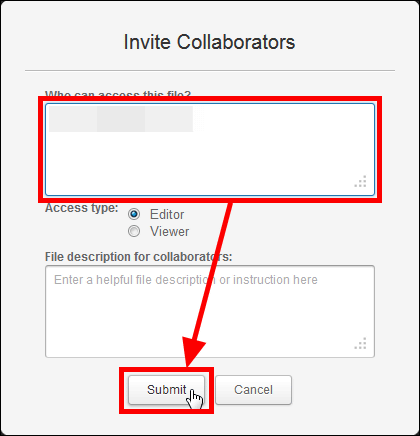Click the Editor label text
Viewport: 420px width, 436px height.
[167, 214]
